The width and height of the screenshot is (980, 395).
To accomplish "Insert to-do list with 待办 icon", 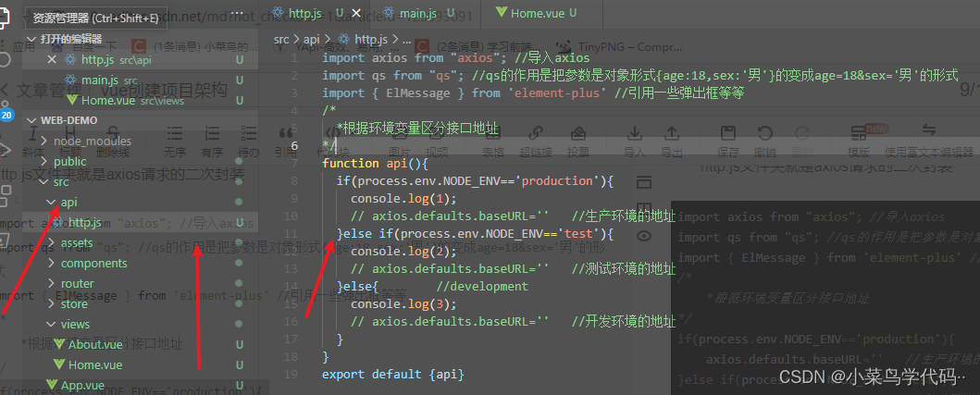I will coord(249,133).
